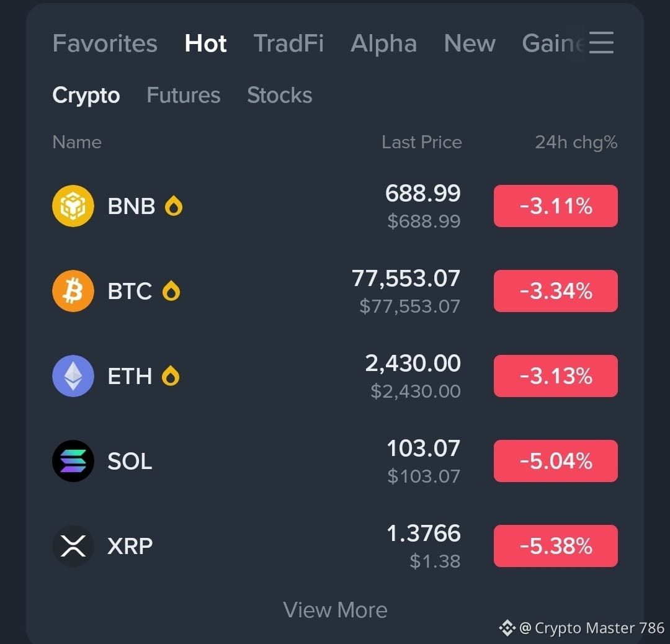
Task: Sort by Last Price column header
Action: pos(421,142)
